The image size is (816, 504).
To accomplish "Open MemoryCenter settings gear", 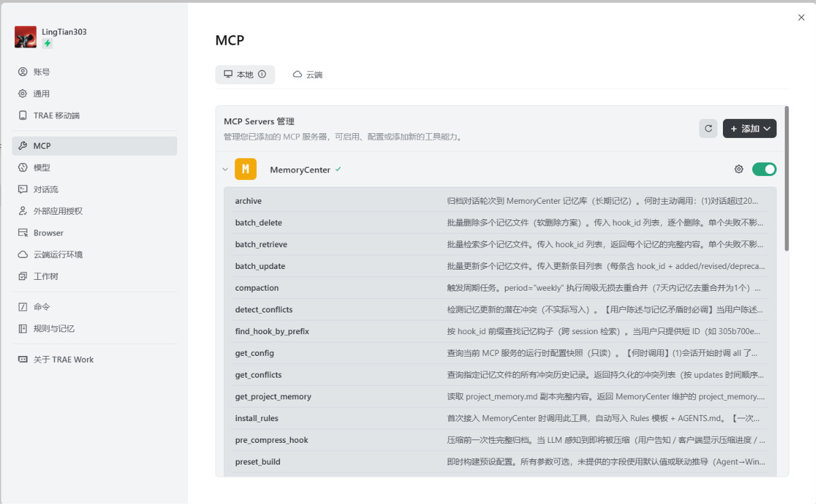I will (739, 169).
